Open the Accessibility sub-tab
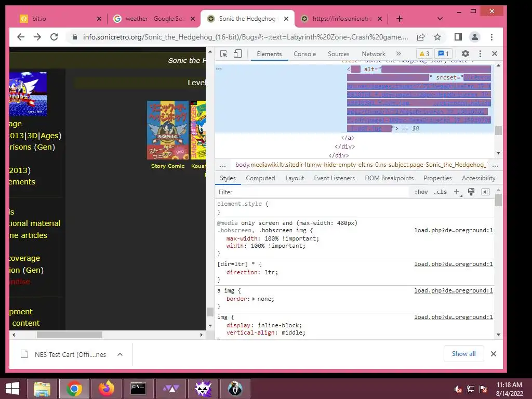532x399 pixels. tap(478, 178)
